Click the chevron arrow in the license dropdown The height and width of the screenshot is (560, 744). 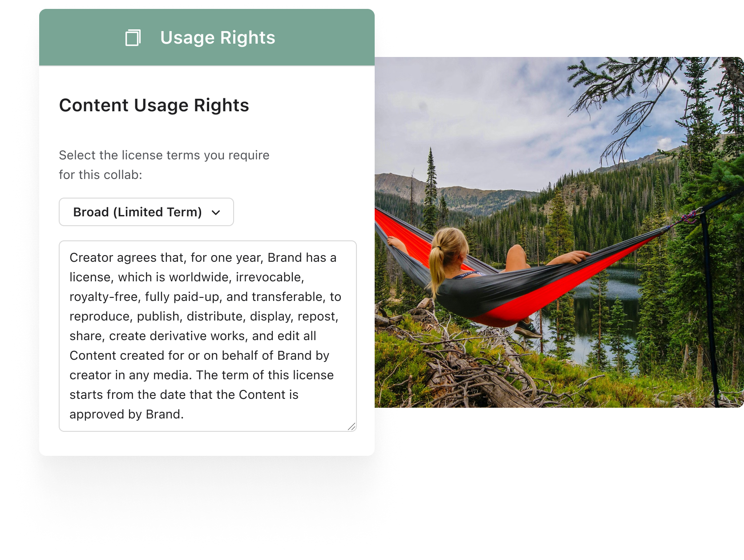point(216,213)
